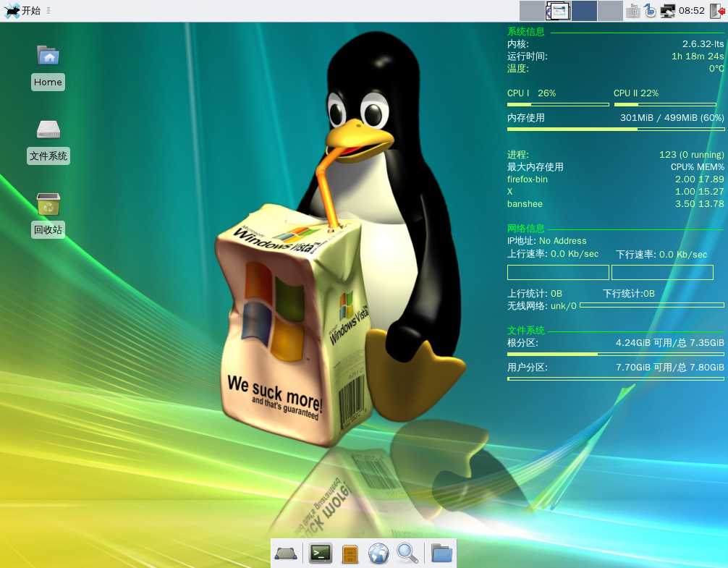Click the panel handle beside 开始

(48, 10)
